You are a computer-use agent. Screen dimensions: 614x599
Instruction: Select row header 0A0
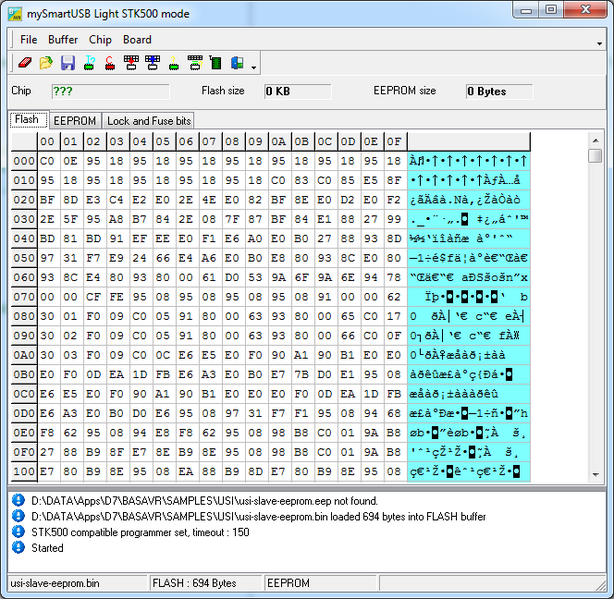tap(24, 355)
